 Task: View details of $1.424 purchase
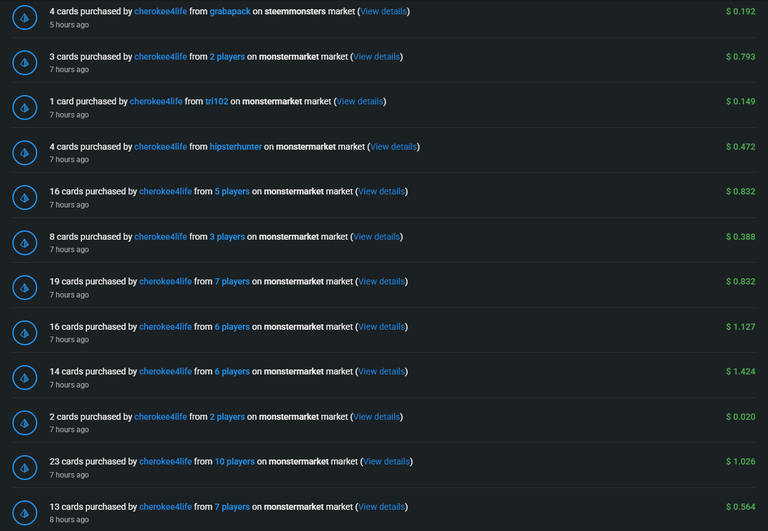tap(382, 371)
